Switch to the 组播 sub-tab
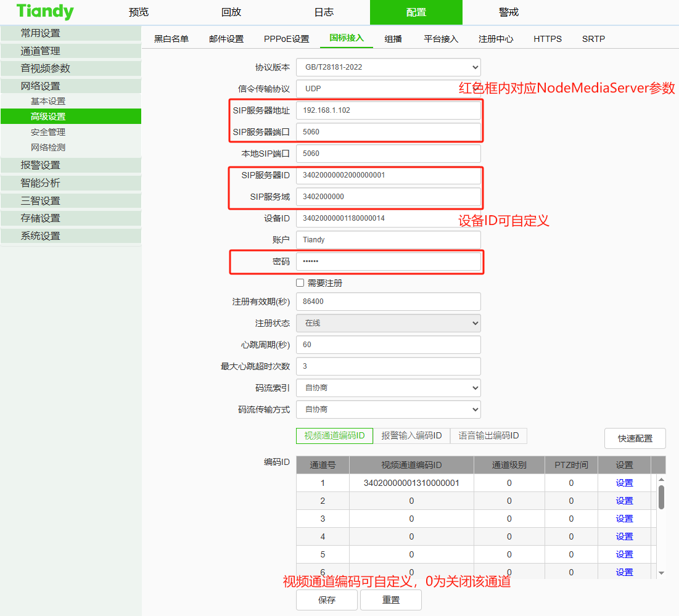 393,39
